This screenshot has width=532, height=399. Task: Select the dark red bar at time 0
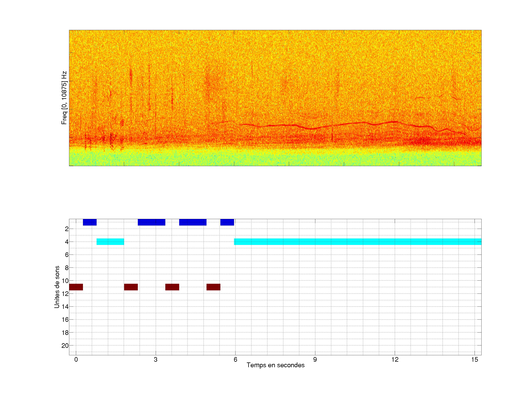click(x=76, y=287)
